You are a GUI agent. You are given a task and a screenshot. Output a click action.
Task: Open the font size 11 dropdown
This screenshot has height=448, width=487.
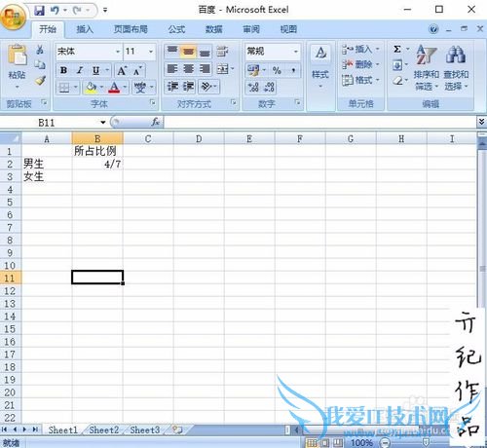[151, 52]
